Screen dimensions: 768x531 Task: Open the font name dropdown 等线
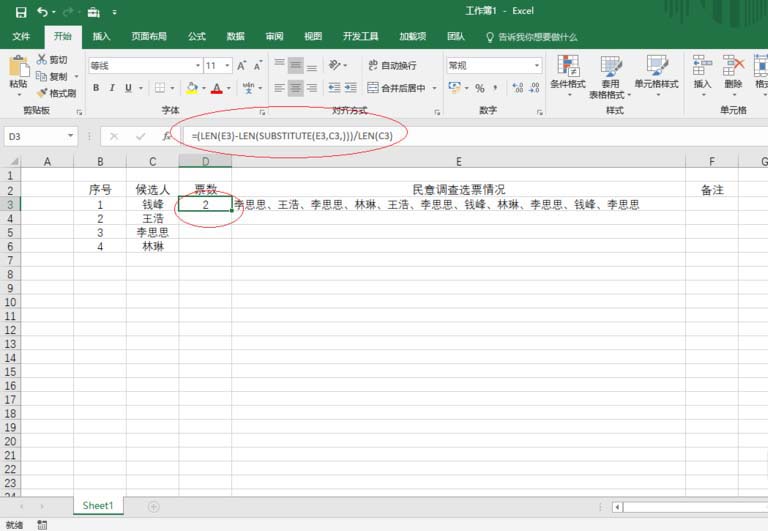(x=198, y=65)
